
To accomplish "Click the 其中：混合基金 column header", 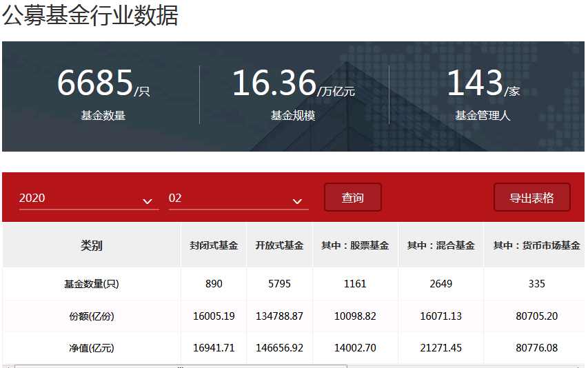I will (x=441, y=245).
